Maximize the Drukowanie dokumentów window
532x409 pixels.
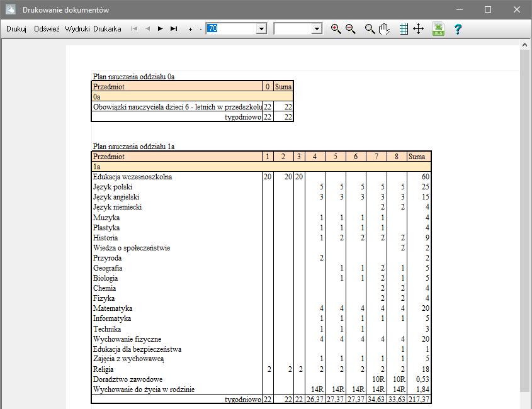pos(488,9)
